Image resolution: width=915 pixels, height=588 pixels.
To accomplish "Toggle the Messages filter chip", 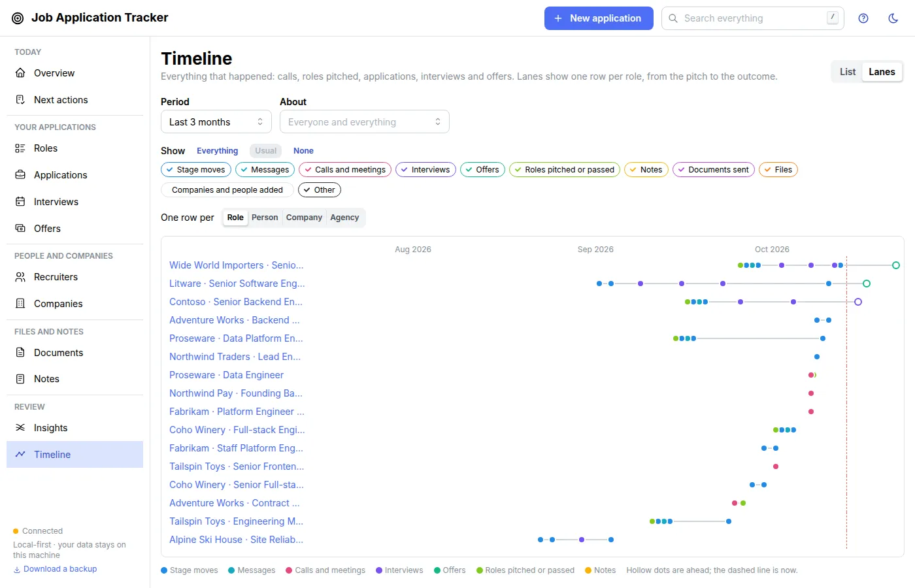I will coord(265,170).
